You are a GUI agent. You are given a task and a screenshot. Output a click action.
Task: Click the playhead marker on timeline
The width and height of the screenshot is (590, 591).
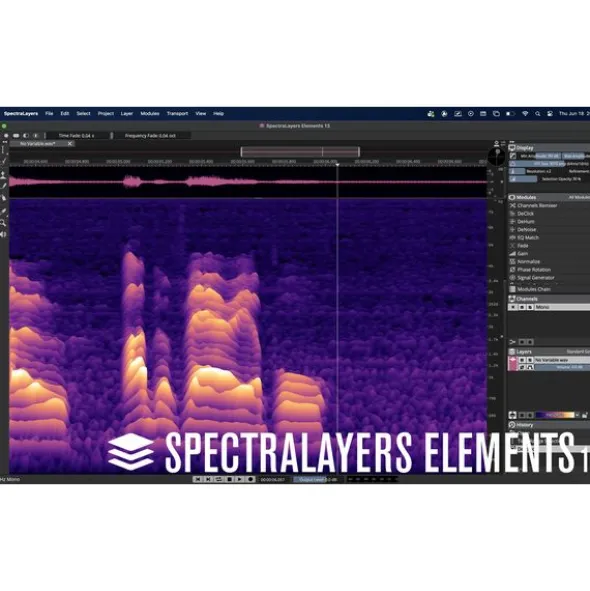pyautogui.click(x=337, y=165)
